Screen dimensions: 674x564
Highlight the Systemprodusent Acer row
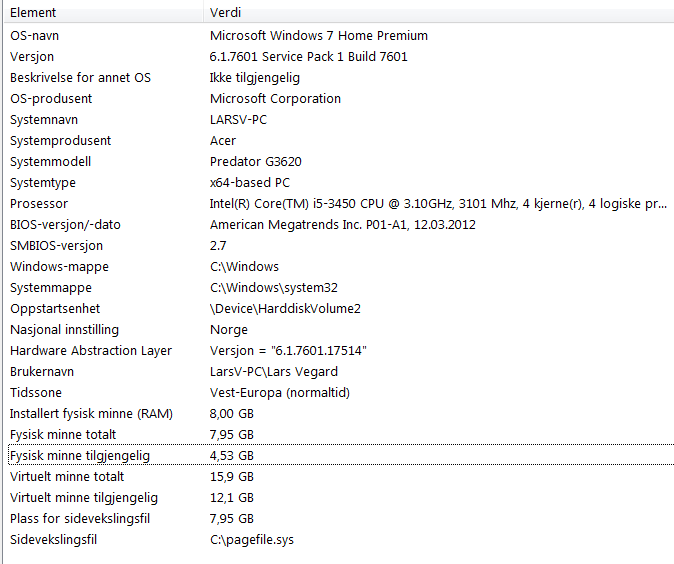[60, 141]
